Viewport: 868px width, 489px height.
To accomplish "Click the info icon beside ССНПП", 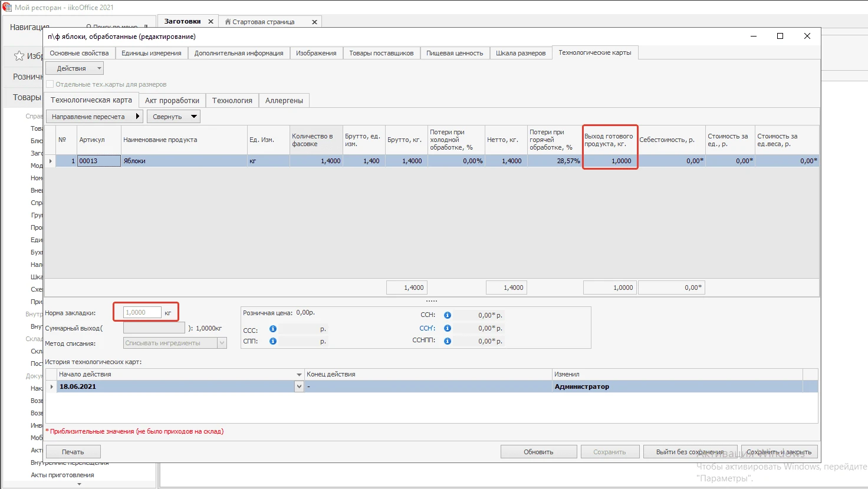I will coord(448,341).
